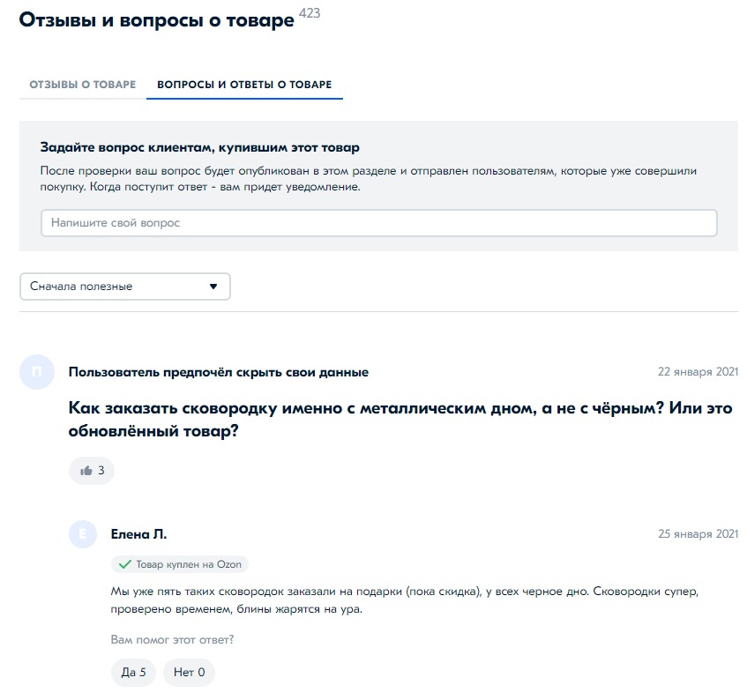Click the anonymous user avatar П

coord(37,372)
